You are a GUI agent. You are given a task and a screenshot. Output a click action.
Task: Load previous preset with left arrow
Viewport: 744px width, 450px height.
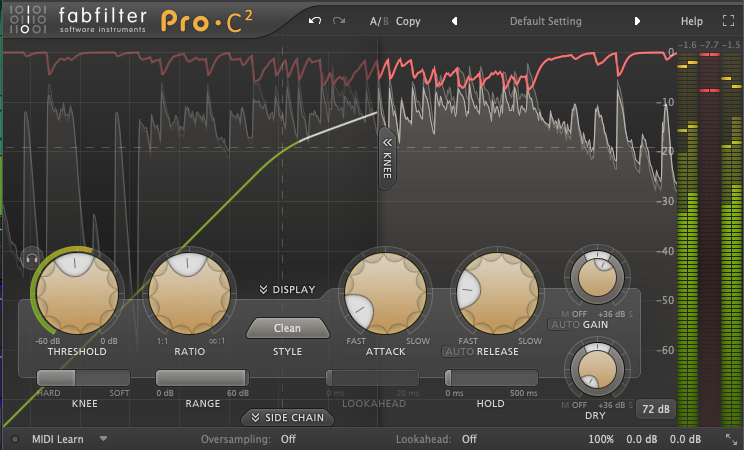click(x=454, y=21)
